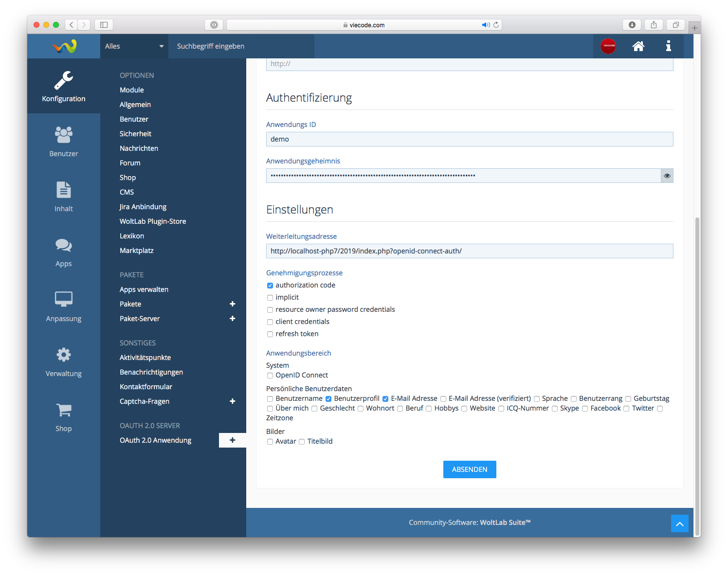Click the Weiterleitungsadresse input field
Image resolution: width=728 pixels, height=576 pixels.
(469, 251)
